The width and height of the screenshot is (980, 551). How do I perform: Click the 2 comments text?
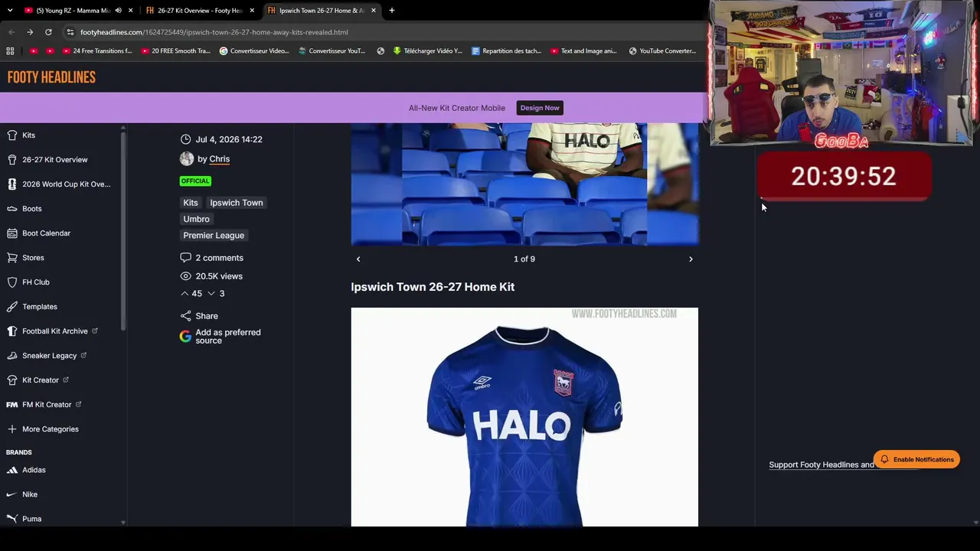click(219, 258)
